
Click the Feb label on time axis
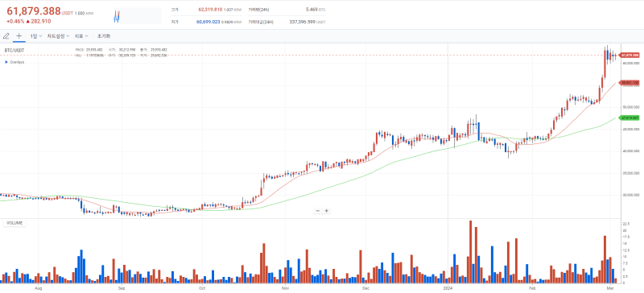pos(532,288)
